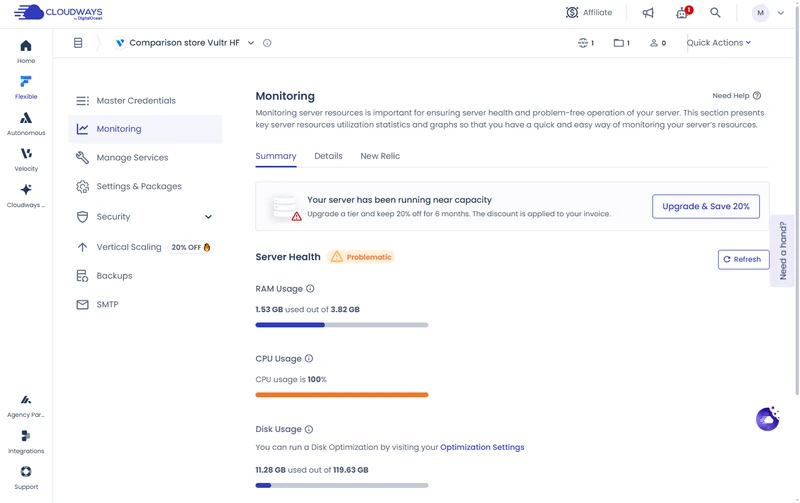The width and height of the screenshot is (800, 503).
Task: Click '1.53 GB used out of 3.82 GB'
Action: coord(307,309)
